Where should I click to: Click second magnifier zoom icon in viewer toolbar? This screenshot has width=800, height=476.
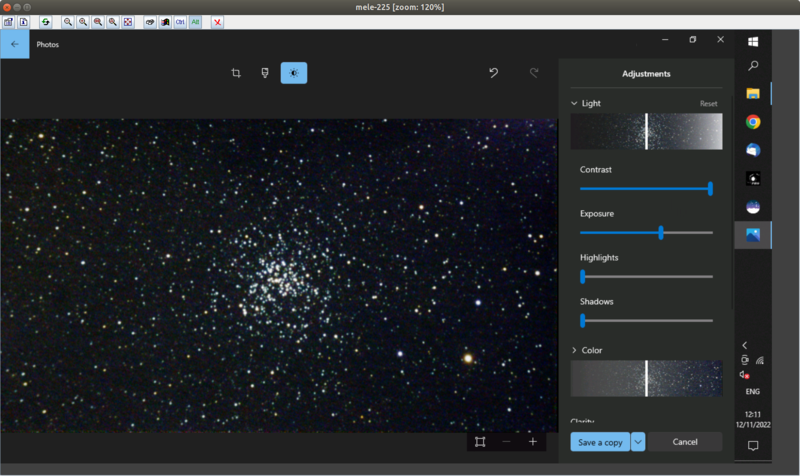click(83, 22)
